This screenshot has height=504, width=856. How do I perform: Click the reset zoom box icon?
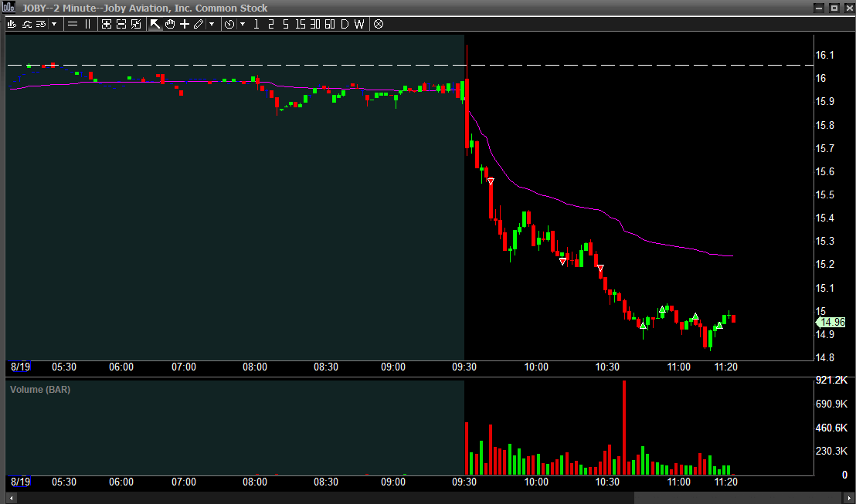tap(136, 24)
